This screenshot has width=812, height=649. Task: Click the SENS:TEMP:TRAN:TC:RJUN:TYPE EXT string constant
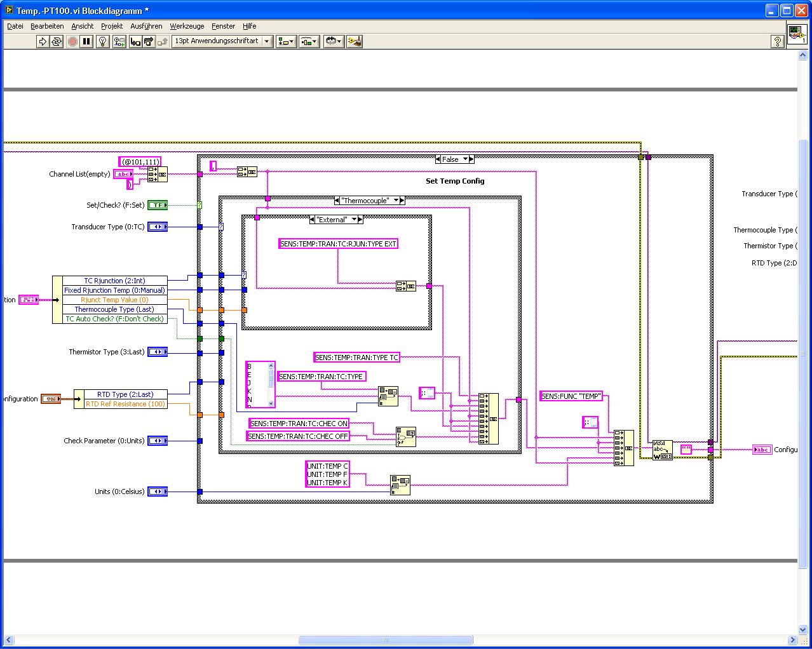click(x=339, y=244)
